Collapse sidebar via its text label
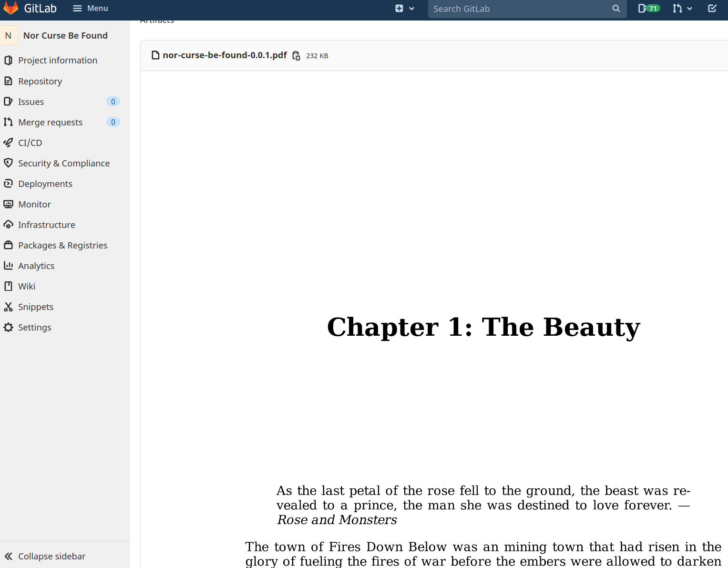 click(51, 556)
